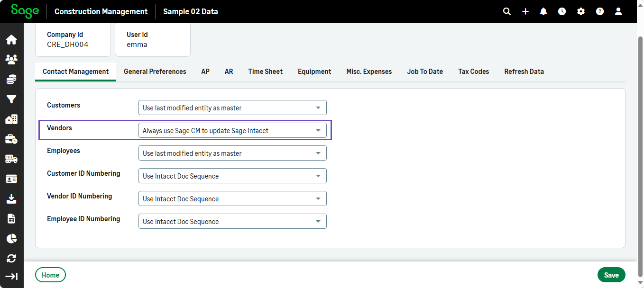Open the Time Sheet tab
Viewport: 644px width, 288px height.
point(266,72)
